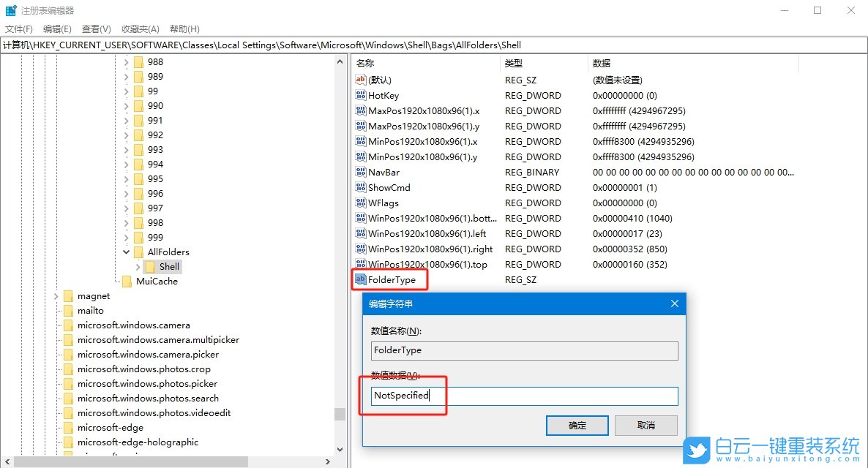Viewport: 868px width, 468px height.
Task: Expand the 988 registry key
Action: pos(126,61)
